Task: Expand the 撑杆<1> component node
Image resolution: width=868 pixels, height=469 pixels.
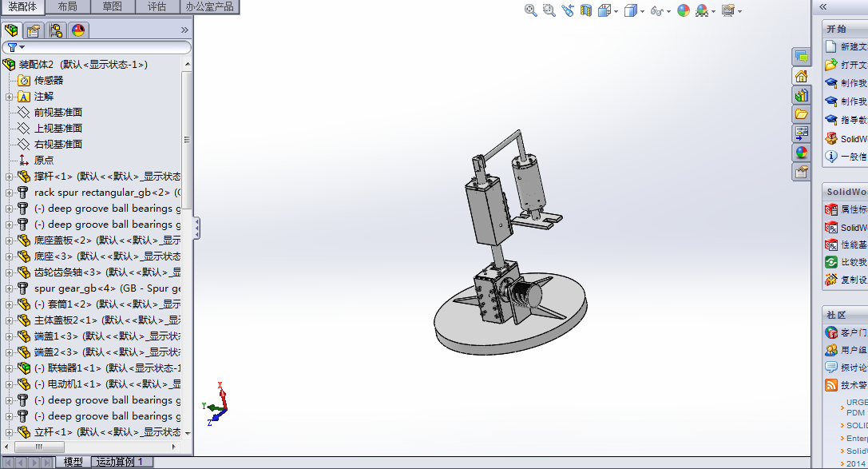Action: tap(9, 177)
